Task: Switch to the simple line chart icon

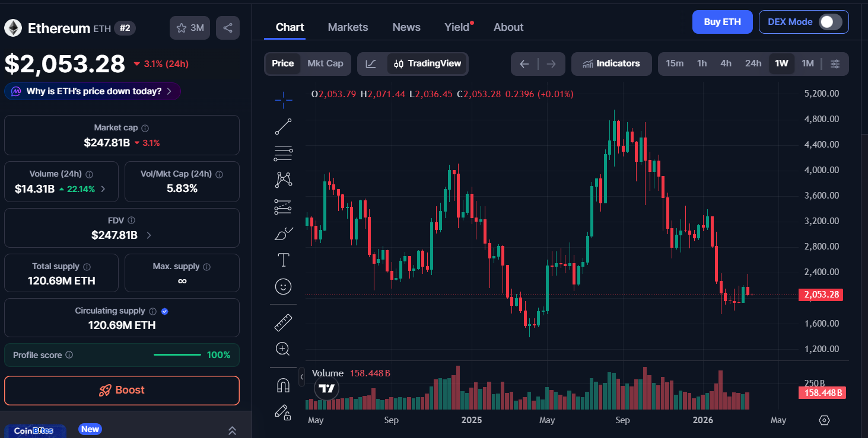Action: tap(371, 63)
